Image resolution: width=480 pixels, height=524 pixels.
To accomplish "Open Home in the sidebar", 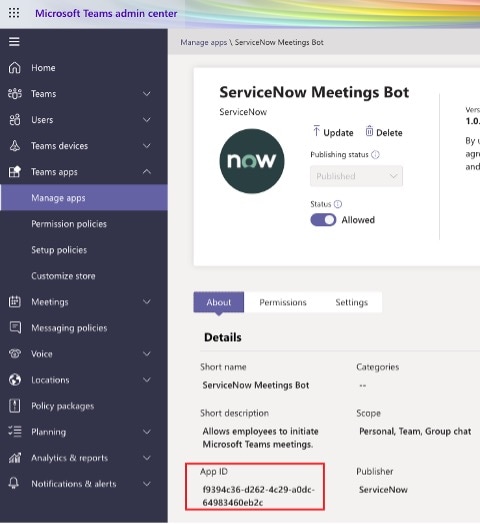I will click(43, 68).
